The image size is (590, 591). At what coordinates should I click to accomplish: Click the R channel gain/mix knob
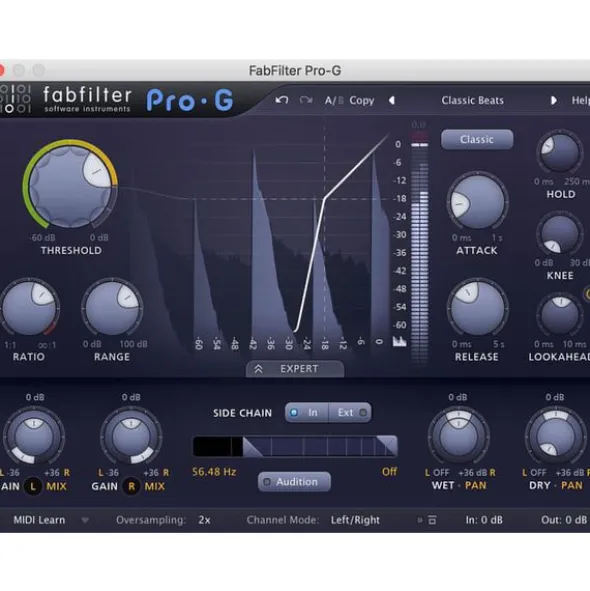[131, 436]
